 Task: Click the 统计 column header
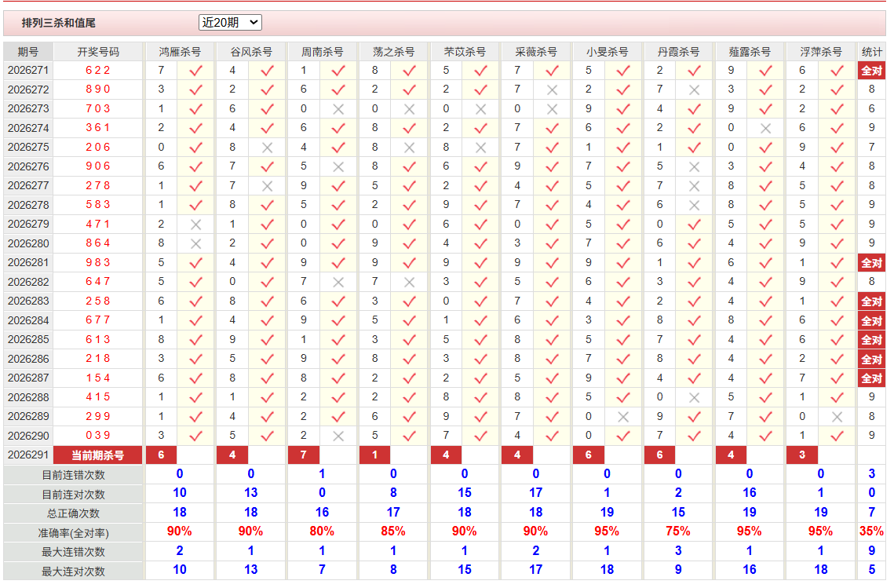872,52
